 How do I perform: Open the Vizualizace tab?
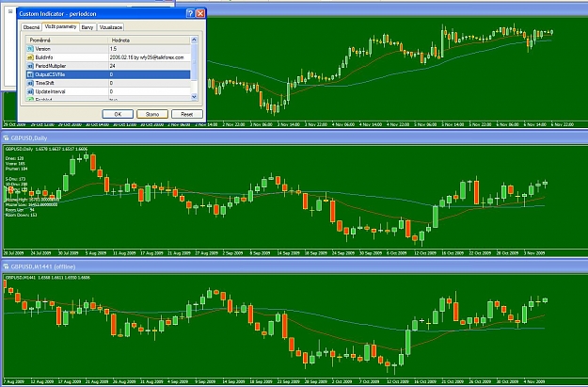tap(111, 27)
